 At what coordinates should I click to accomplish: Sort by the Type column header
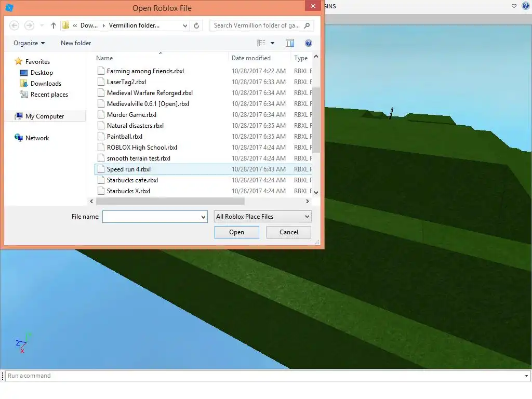301,58
